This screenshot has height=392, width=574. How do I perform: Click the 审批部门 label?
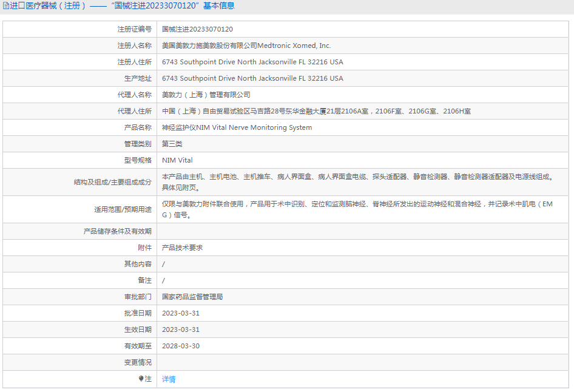pos(138,297)
